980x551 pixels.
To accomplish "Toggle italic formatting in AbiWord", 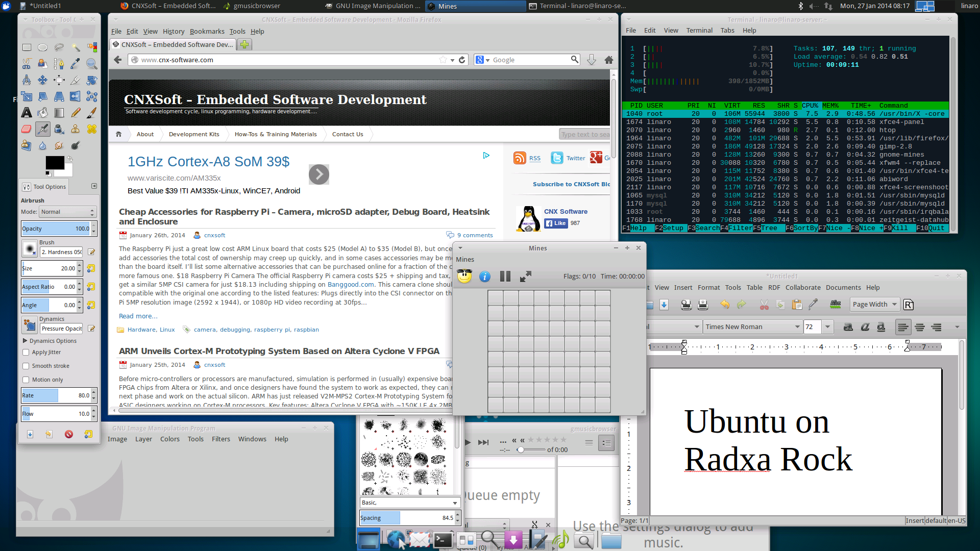I will coord(865,327).
